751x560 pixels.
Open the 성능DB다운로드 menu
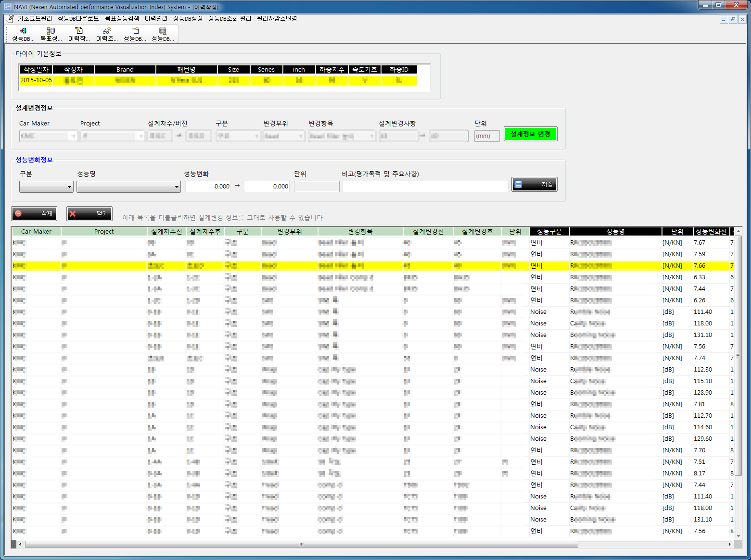pos(78,18)
